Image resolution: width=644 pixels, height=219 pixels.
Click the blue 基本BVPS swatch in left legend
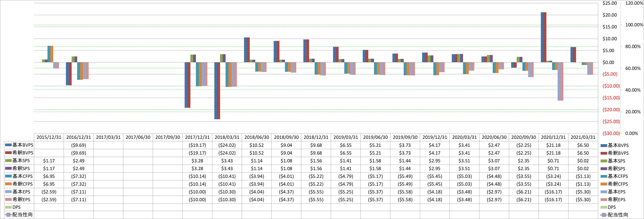pos(8,145)
